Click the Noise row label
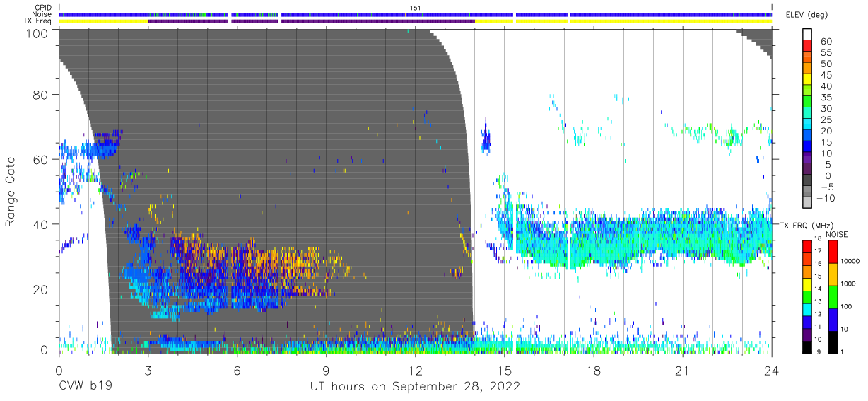 click(42, 14)
